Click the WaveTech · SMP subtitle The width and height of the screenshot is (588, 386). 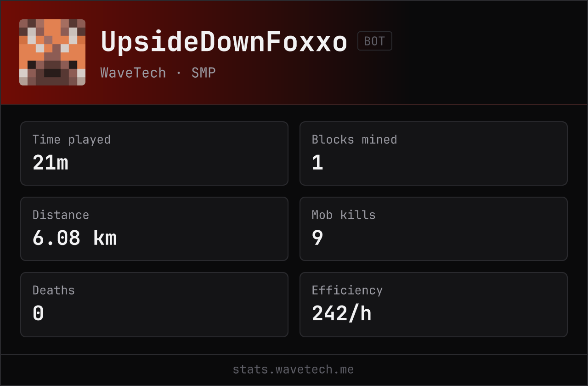pyautogui.click(x=158, y=73)
